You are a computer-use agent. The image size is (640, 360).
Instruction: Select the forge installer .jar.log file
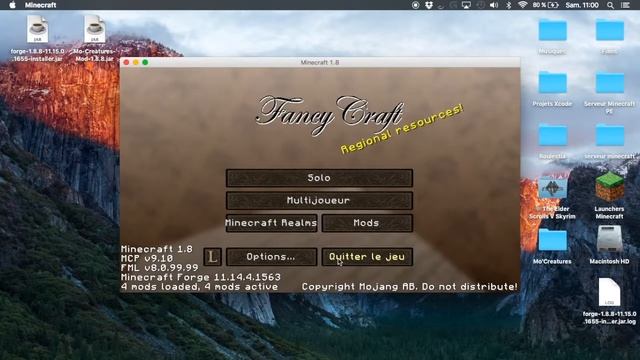(609, 301)
